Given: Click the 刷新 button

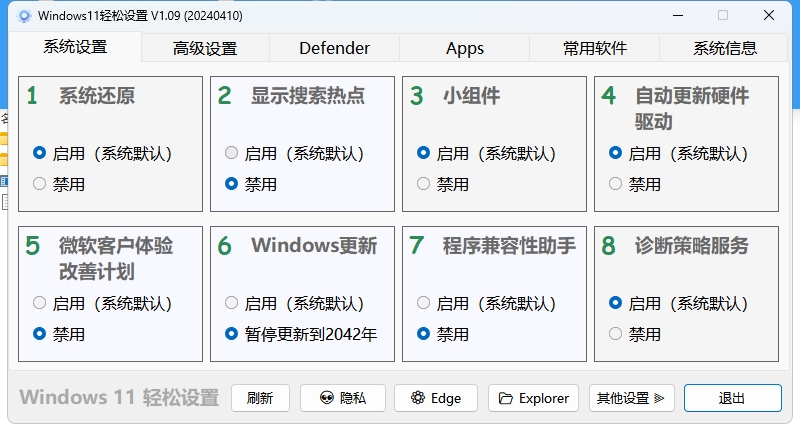Looking at the screenshot, I should pos(260,398).
